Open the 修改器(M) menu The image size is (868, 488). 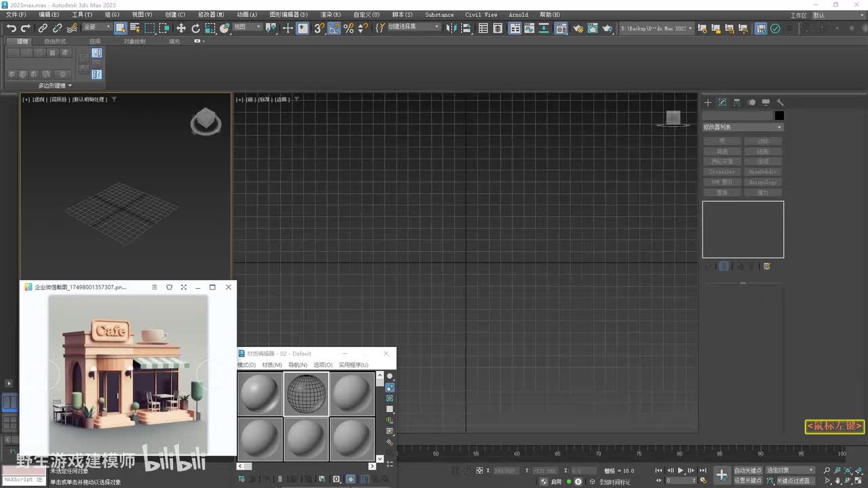tap(211, 15)
